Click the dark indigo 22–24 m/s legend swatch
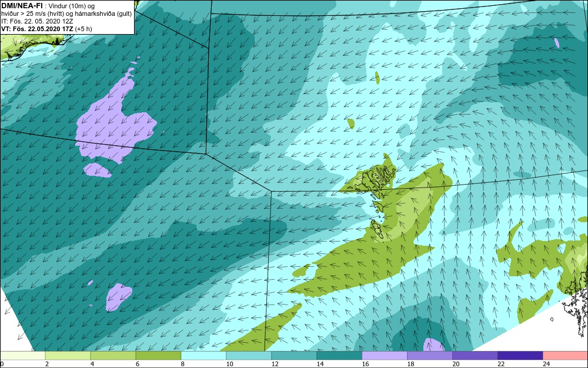The height and width of the screenshot is (368, 588). point(520,356)
